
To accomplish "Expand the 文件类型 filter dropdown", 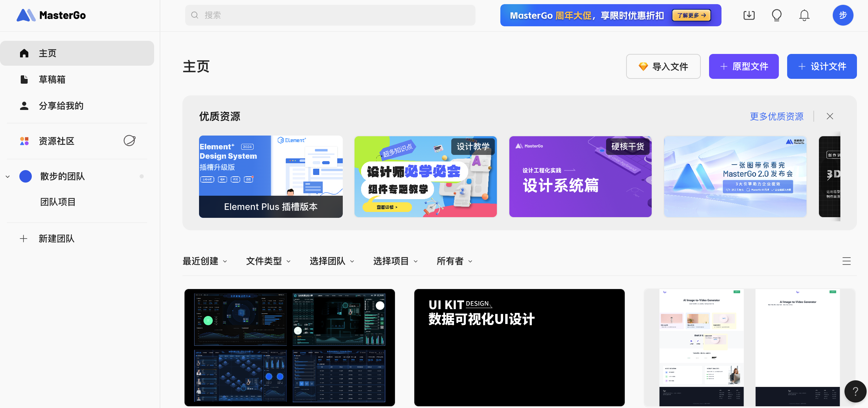I will coord(268,261).
